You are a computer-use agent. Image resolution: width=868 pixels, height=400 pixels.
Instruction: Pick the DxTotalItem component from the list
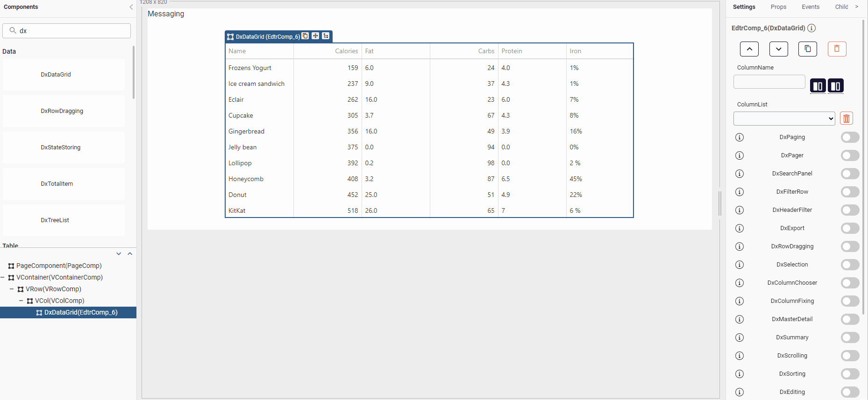[64, 184]
